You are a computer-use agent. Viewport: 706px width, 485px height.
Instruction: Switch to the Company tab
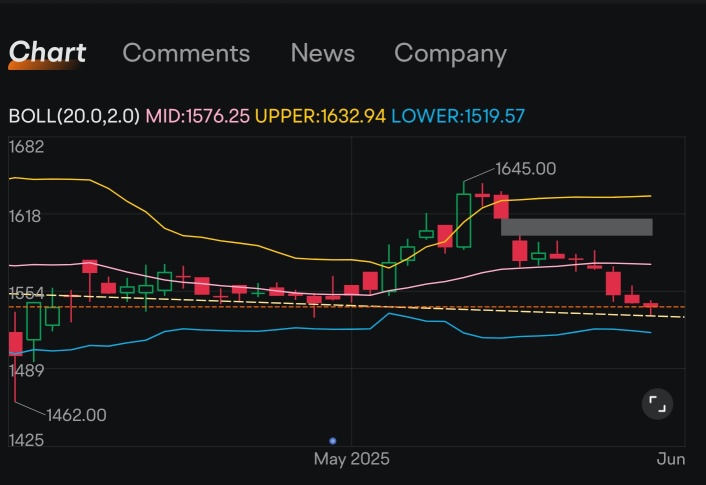click(450, 54)
